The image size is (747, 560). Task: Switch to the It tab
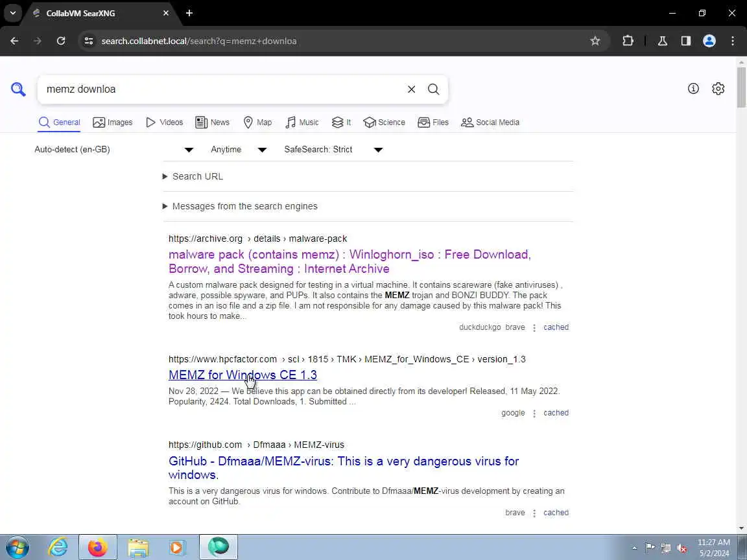coord(342,122)
